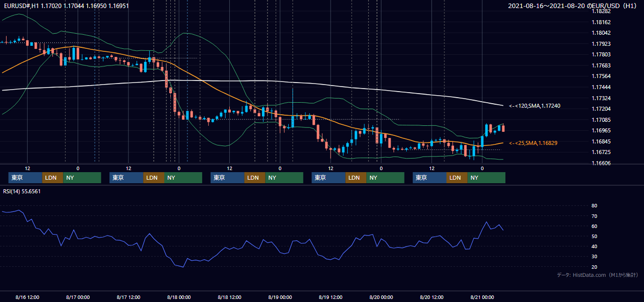The width and height of the screenshot is (644, 302).
Task: Click the first 東京 session box
Action: coord(26,178)
